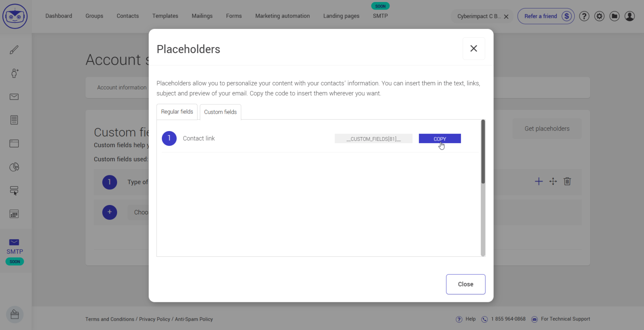This screenshot has width=644, height=330.
Task: Click the Refer a friend button
Action: [x=546, y=16]
